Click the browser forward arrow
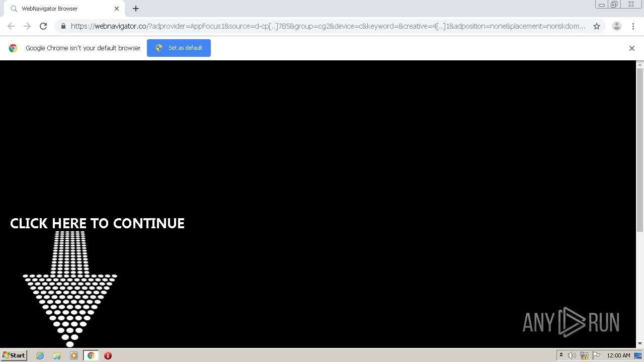This screenshot has width=644, height=362. pyautogui.click(x=27, y=26)
